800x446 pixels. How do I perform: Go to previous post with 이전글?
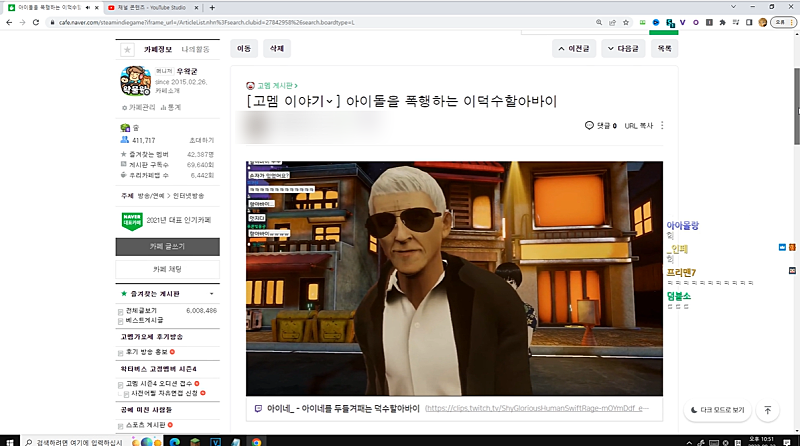574,48
